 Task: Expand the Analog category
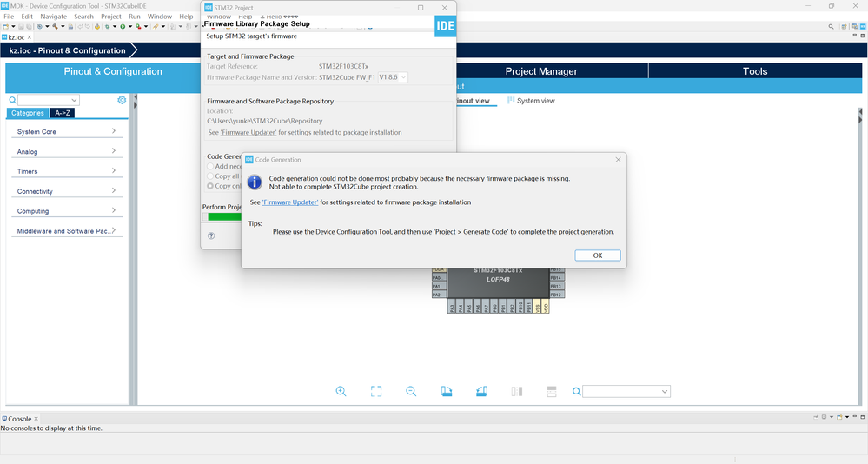66,151
